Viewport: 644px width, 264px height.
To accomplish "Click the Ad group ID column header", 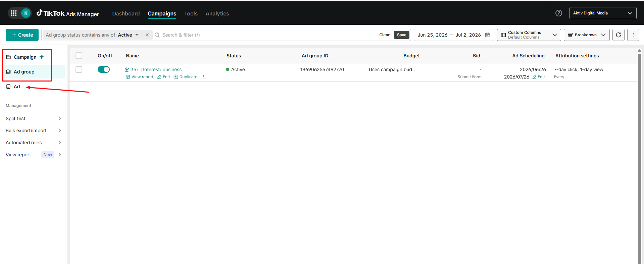I will pyautogui.click(x=315, y=56).
